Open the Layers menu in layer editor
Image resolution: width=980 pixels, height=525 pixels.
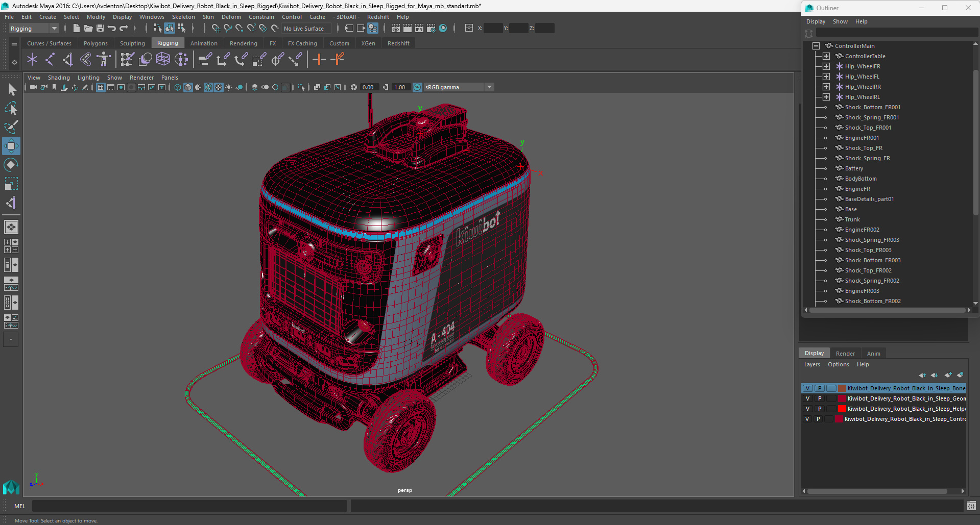click(x=812, y=364)
